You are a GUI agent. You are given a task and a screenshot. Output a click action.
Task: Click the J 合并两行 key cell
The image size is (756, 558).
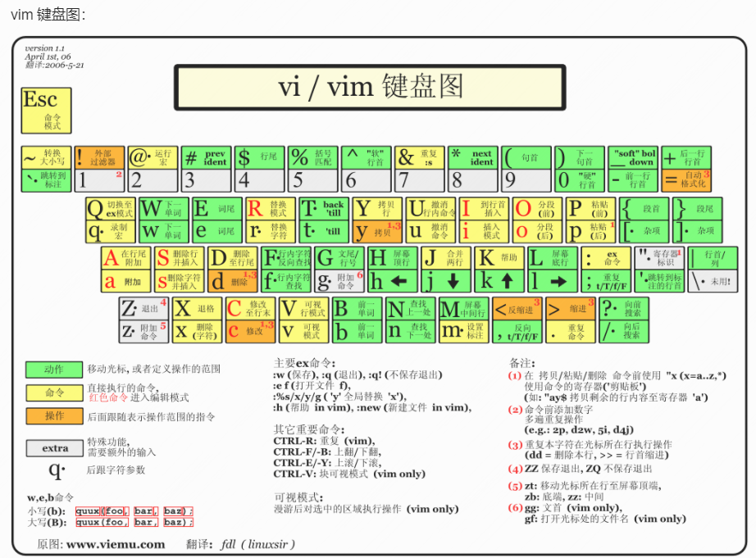point(446,258)
